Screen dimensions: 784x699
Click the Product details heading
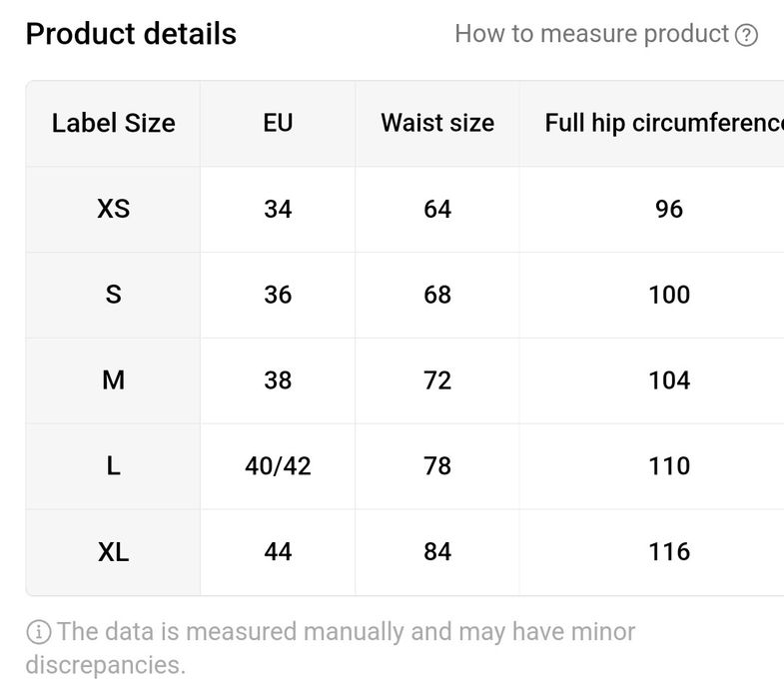131,34
